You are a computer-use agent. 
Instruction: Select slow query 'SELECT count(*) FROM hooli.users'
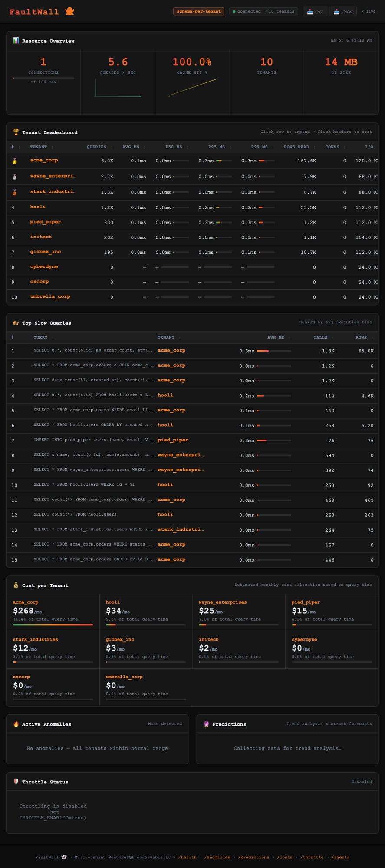click(x=192, y=515)
